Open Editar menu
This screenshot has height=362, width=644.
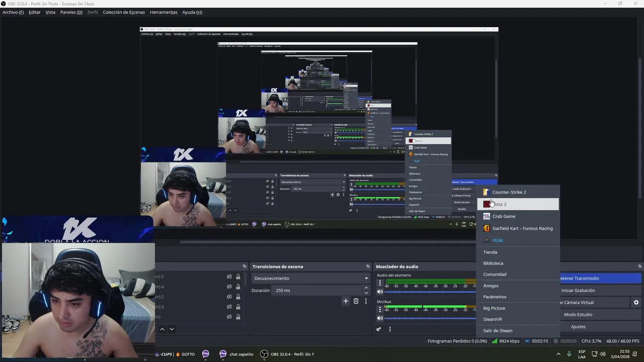coord(35,12)
